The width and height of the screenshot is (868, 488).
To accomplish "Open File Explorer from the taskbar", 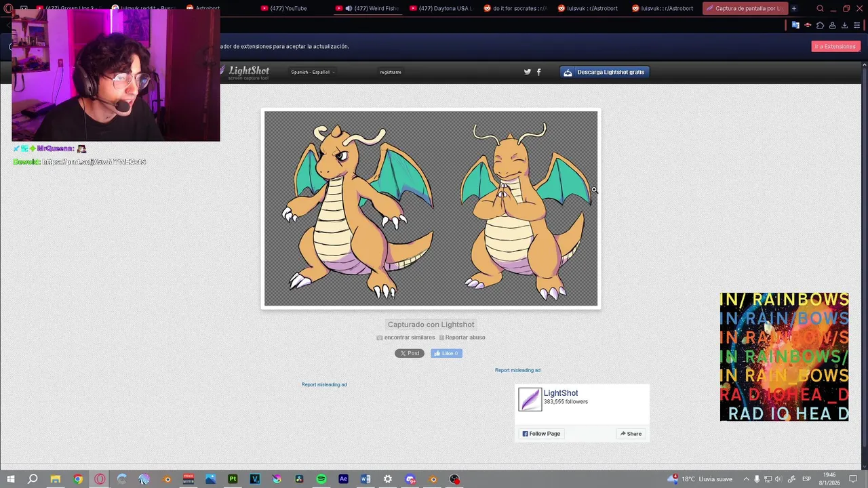I will pyautogui.click(x=56, y=479).
